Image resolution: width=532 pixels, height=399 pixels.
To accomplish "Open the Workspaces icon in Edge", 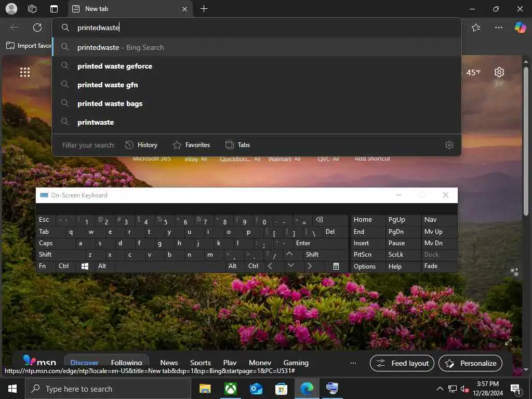I will [32, 9].
